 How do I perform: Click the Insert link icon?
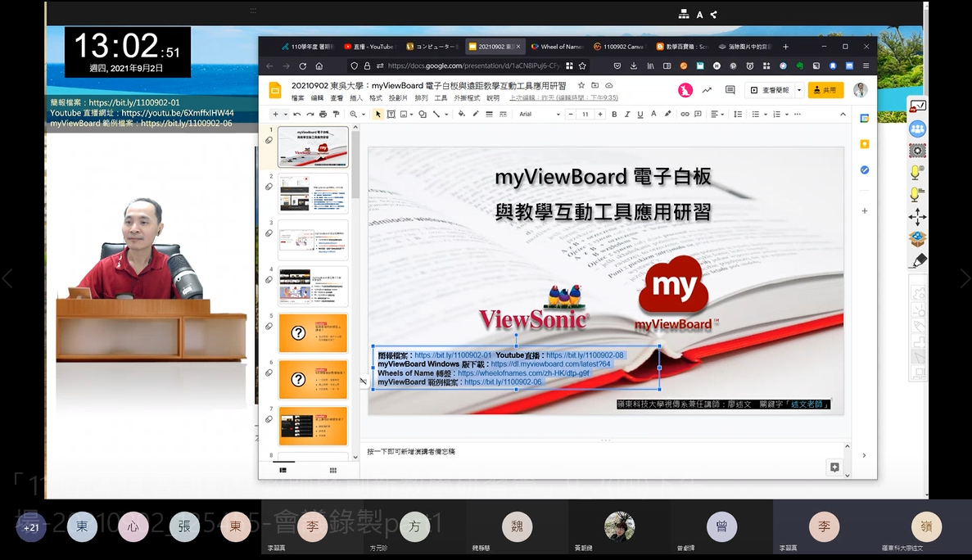click(x=685, y=115)
